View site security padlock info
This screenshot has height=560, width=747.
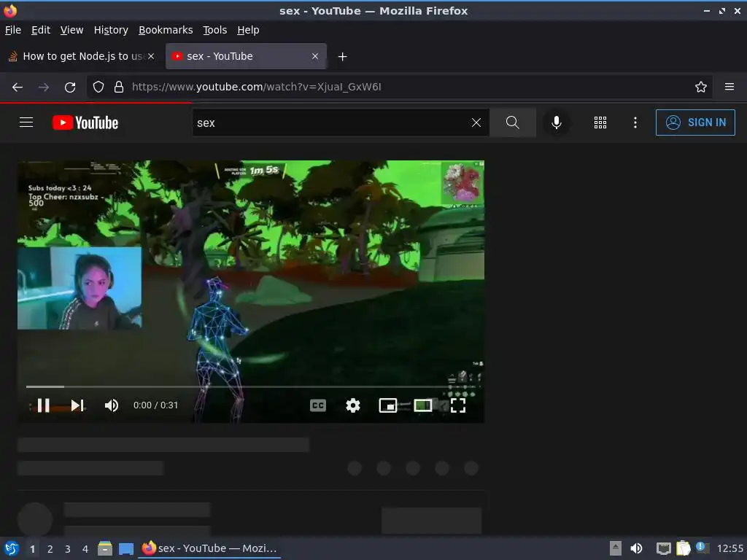(x=119, y=87)
